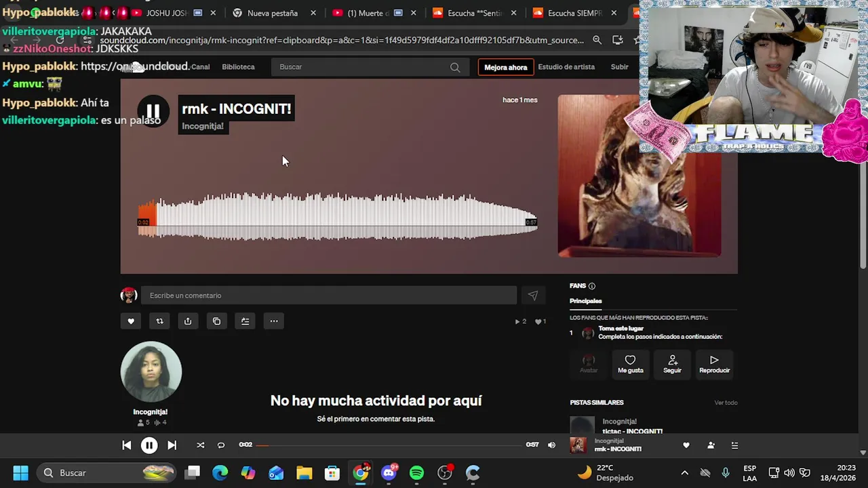The height and width of the screenshot is (488, 868).
Task: Seek within the track waveform
Action: click(338, 217)
